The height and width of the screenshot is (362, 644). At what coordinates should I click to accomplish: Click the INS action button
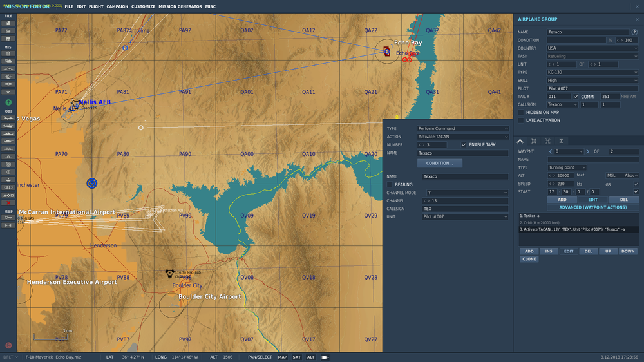(549, 251)
